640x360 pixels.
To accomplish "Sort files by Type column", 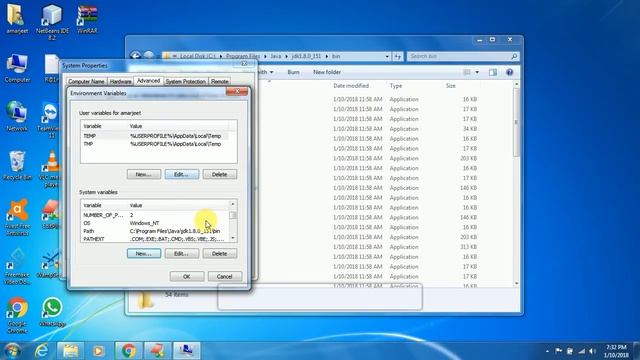I will coord(396,86).
